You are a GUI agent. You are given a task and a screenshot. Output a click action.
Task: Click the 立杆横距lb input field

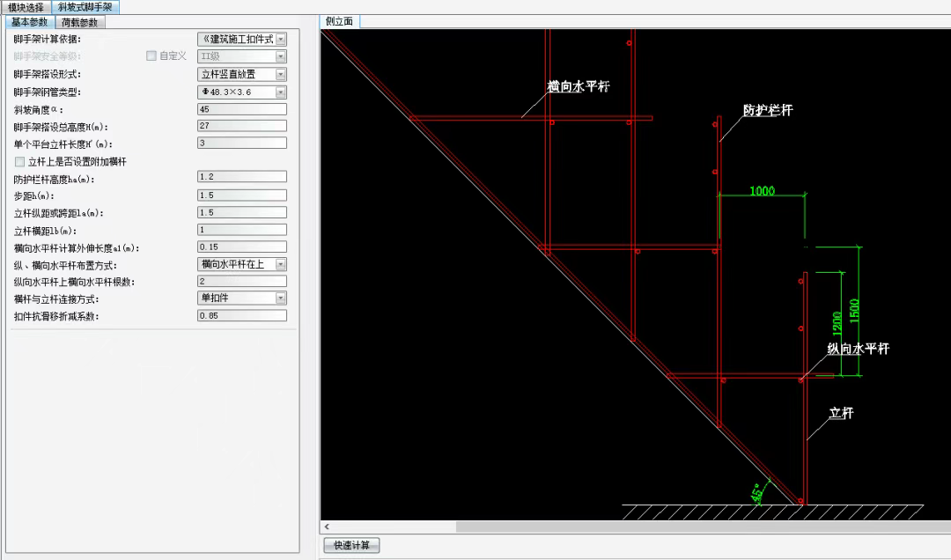point(242,230)
